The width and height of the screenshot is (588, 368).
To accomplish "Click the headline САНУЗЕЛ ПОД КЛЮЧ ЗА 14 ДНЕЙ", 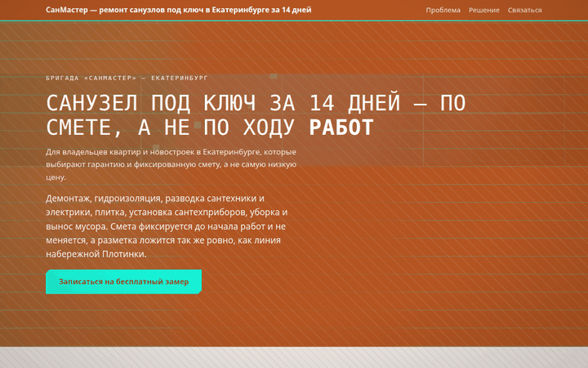I will (256, 115).
